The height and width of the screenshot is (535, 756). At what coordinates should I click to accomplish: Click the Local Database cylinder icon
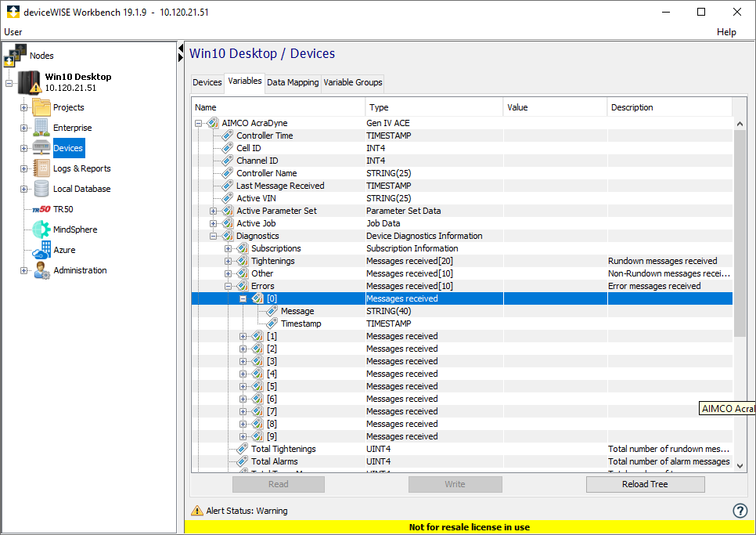tap(41, 189)
